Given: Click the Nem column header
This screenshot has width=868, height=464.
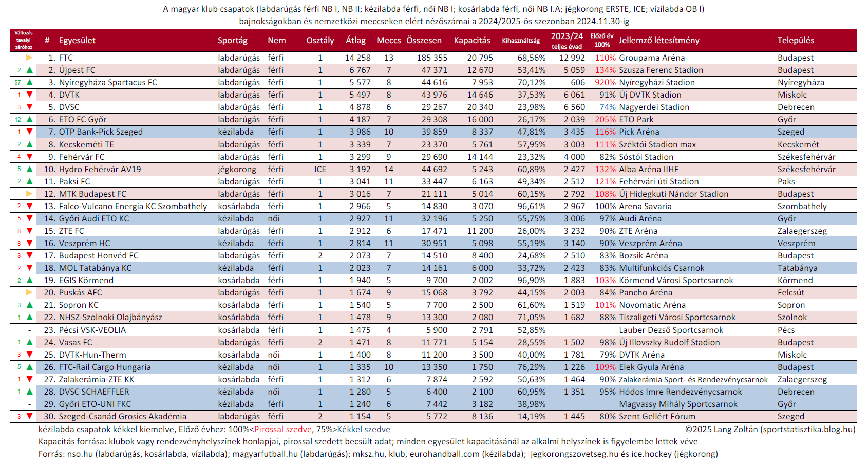Looking at the screenshot, I should pyautogui.click(x=277, y=40).
